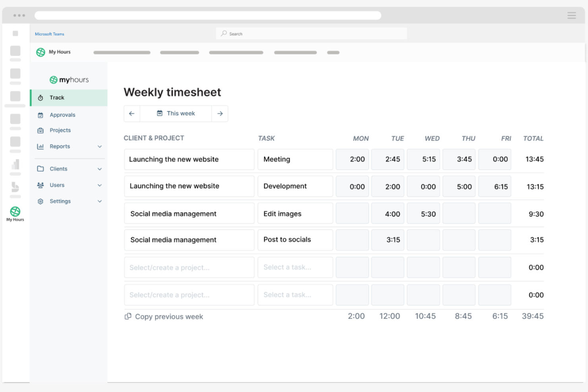This screenshot has width=588, height=392.
Task: Click the copy icon beside Copy previous week
Action: click(128, 316)
